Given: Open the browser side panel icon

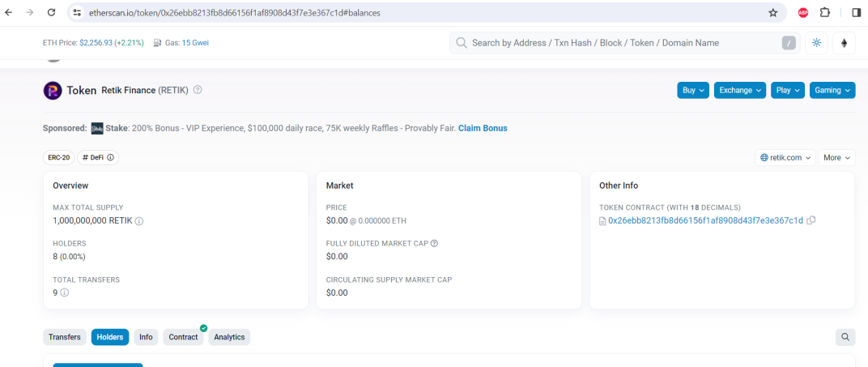Looking at the screenshot, I should pyautogui.click(x=857, y=12).
